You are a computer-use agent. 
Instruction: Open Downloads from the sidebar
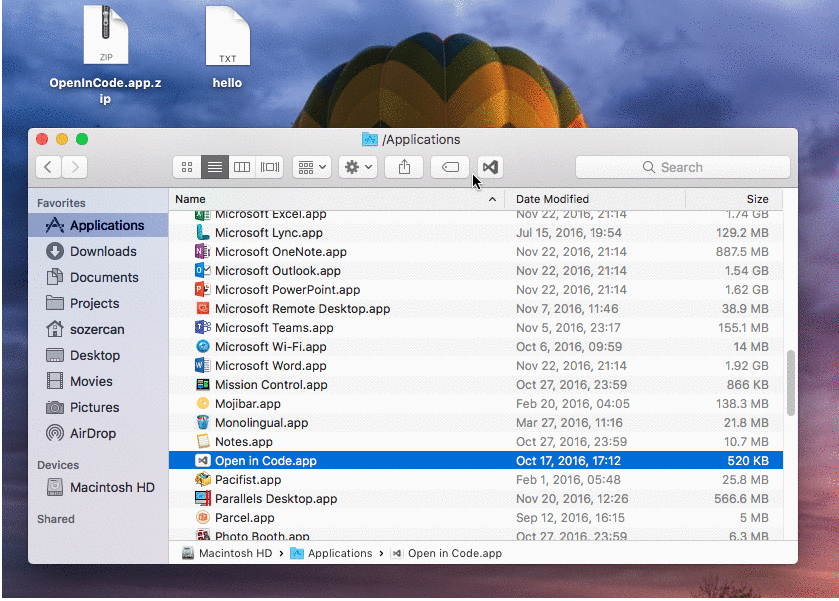click(95, 251)
